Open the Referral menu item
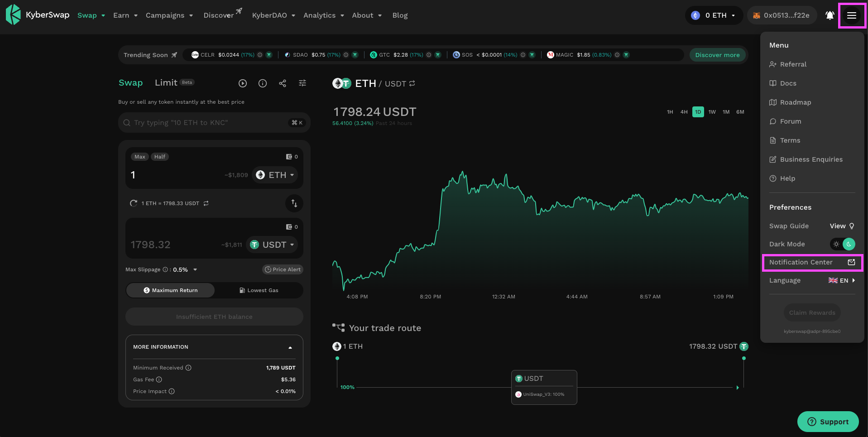868x437 pixels. coord(793,64)
